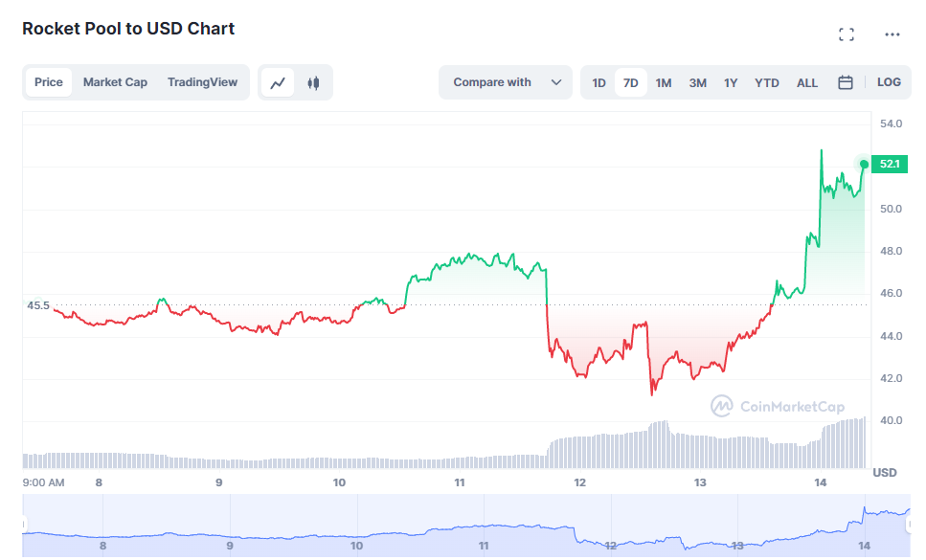Select the 3M time range
The width and height of the screenshot is (926, 560).
click(698, 82)
